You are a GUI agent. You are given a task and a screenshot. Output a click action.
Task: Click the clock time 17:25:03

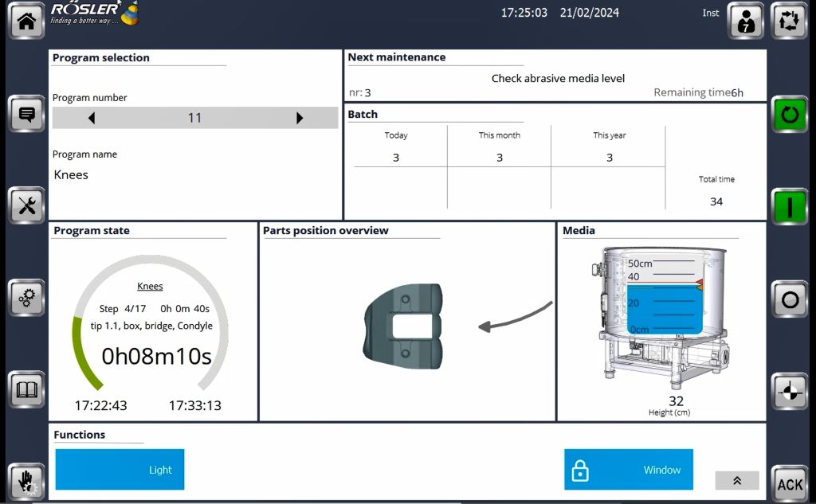524,13
